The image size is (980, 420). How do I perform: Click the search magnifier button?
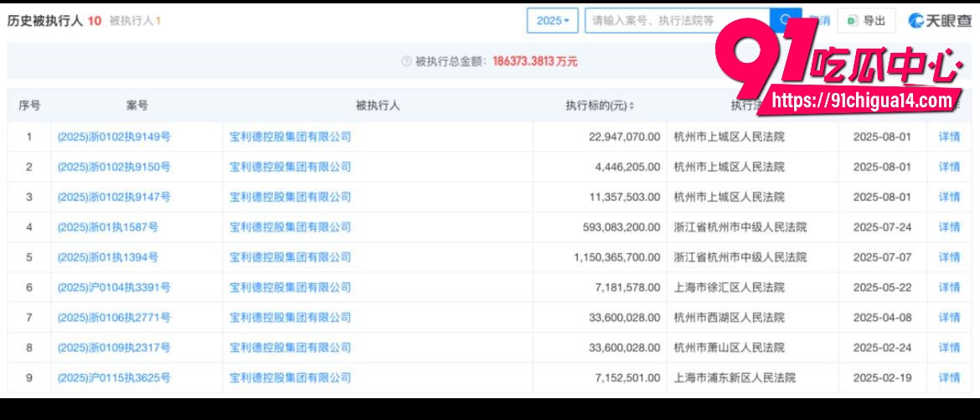[x=787, y=21]
